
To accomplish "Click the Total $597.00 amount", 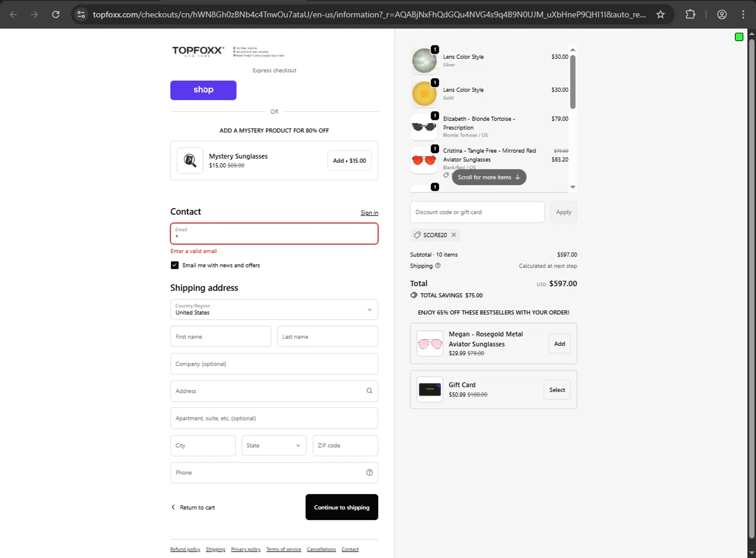I will click(563, 284).
